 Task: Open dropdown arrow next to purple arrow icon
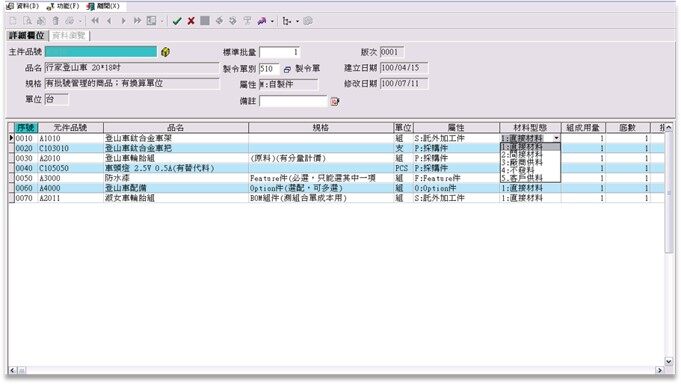tap(272, 21)
